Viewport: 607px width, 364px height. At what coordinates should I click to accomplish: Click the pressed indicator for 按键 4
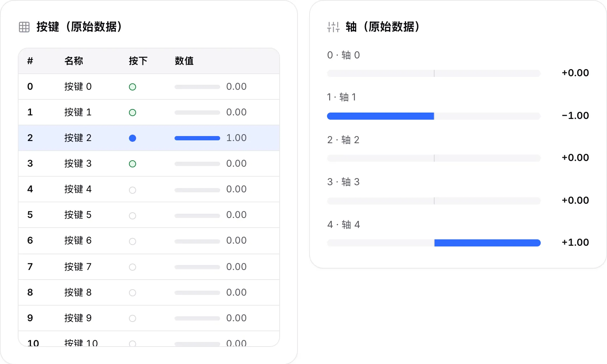[133, 190]
